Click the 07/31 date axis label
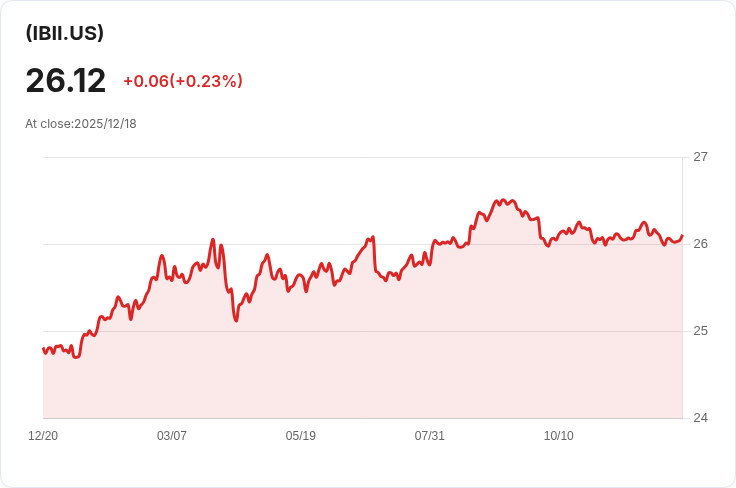Screen dimensions: 736x488 coord(429,436)
